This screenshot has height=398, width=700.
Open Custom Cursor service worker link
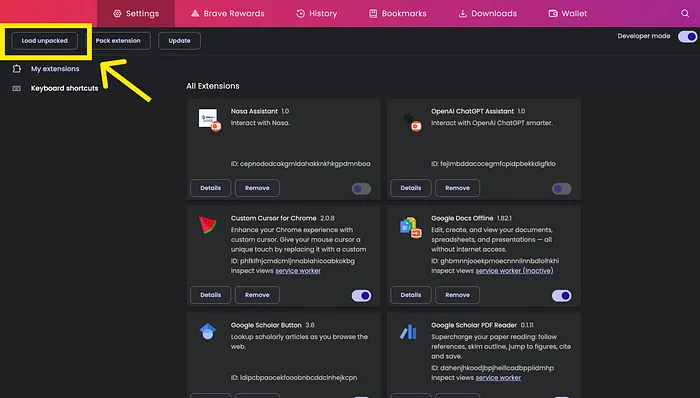(x=298, y=271)
